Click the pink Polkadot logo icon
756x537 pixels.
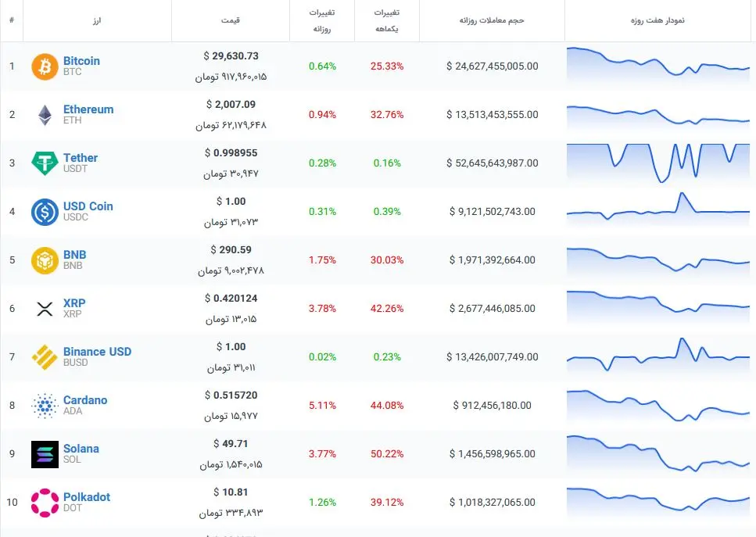tap(45, 503)
